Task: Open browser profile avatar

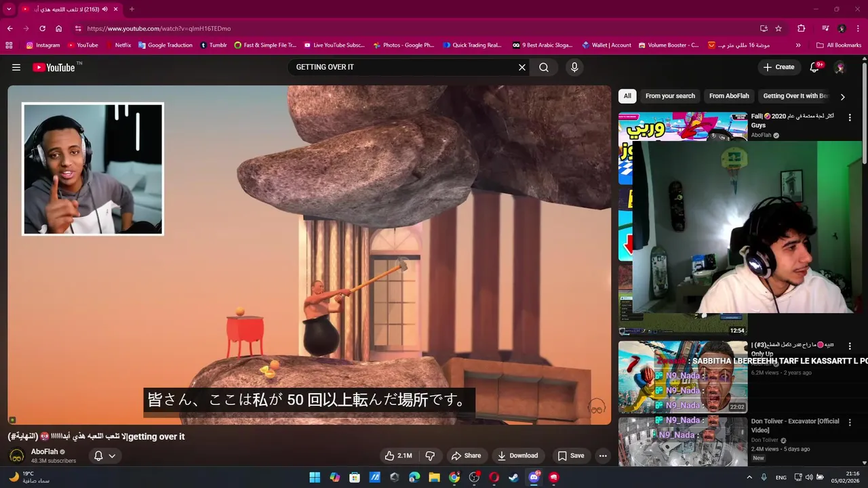Action: 842,28
